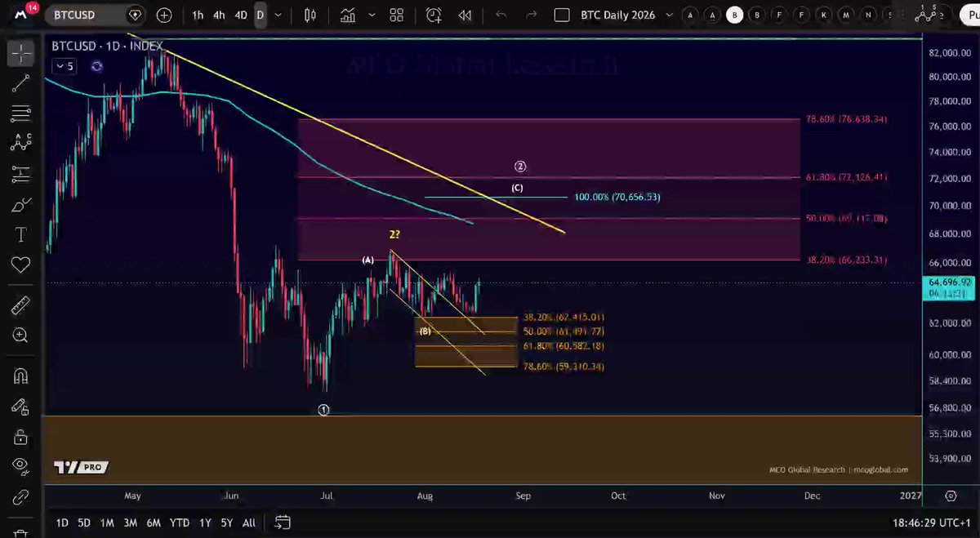Activate the zoom in tool
Viewport: 980px width, 538px height.
pyautogui.click(x=20, y=335)
